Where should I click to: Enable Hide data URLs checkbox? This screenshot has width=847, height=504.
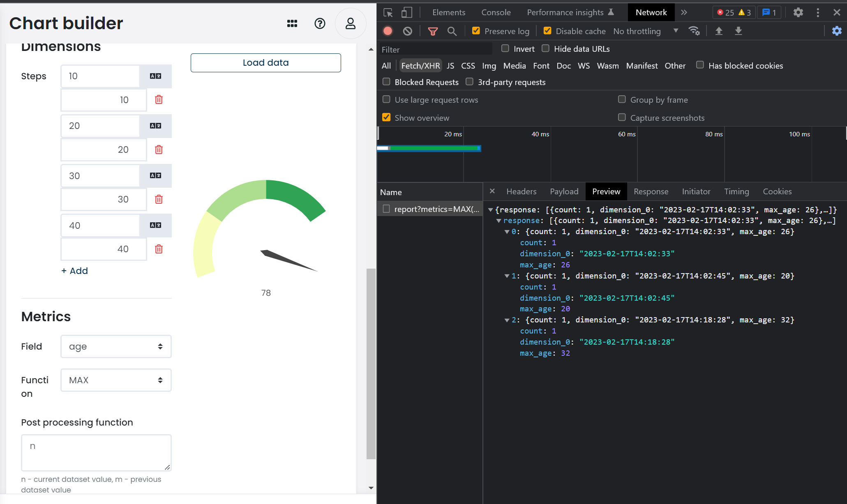click(545, 48)
